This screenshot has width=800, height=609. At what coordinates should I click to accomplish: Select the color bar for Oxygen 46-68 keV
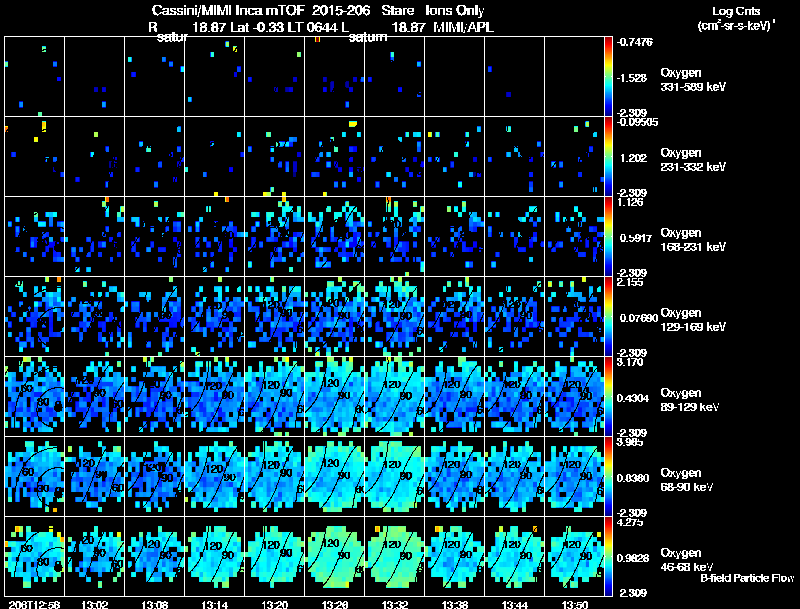609,556
